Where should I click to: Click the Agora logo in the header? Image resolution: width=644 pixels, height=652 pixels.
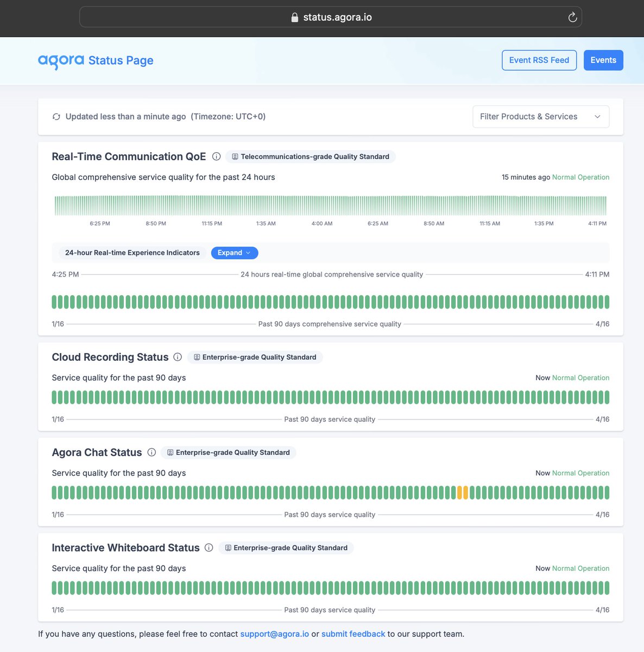pyautogui.click(x=60, y=60)
